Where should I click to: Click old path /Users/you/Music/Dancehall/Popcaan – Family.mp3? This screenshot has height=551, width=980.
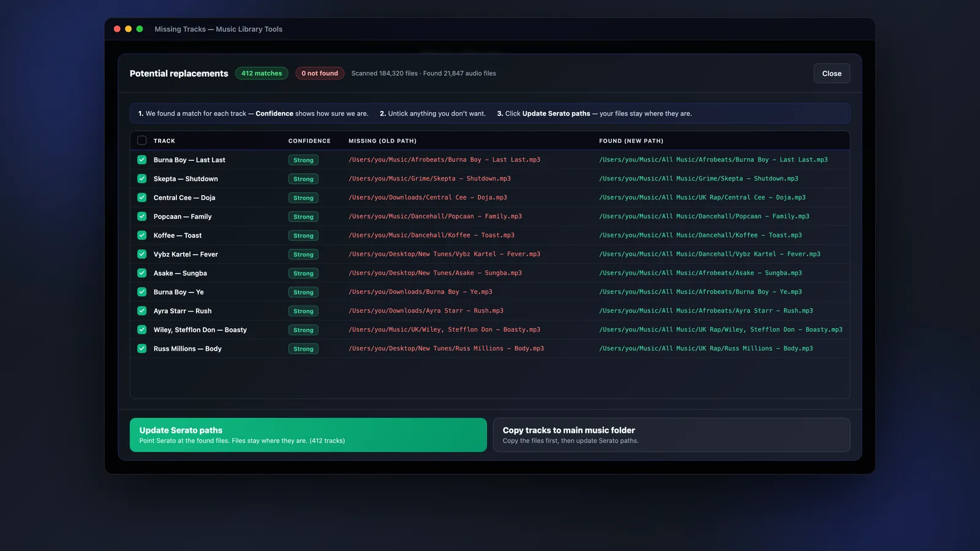click(x=435, y=217)
